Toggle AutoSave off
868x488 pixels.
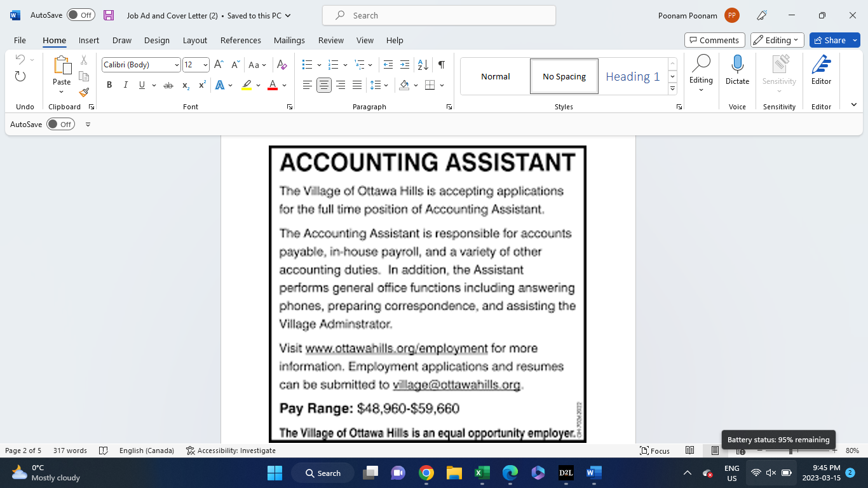[81, 14]
